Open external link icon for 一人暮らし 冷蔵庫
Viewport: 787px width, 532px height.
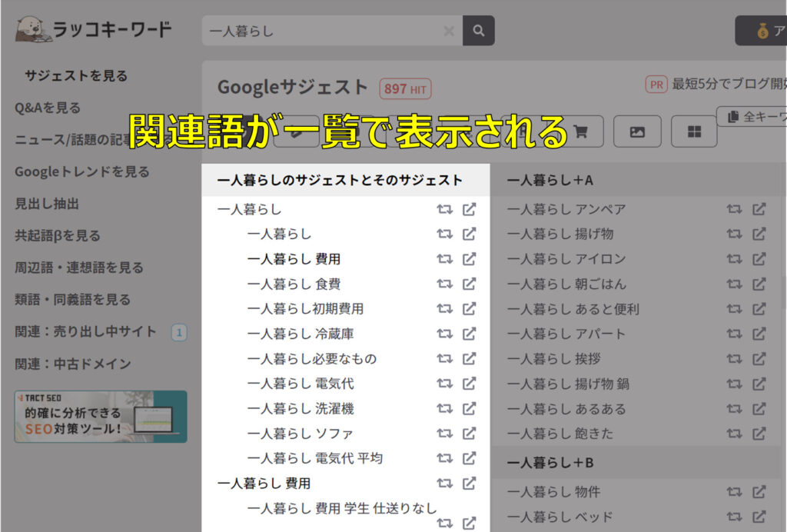469,334
